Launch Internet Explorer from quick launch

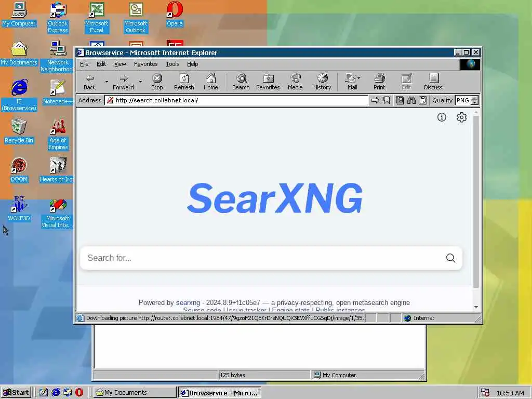tap(56, 393)
